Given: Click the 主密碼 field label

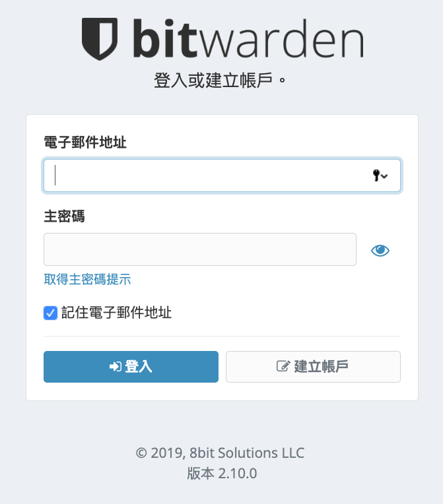Looking at the screenshot, I should click(64, 216).
